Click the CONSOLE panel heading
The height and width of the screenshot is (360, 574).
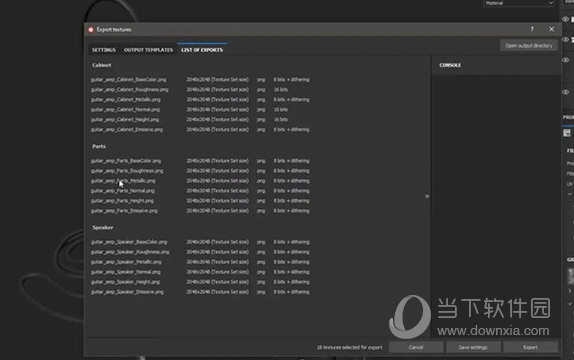click(x=450, y=65)
